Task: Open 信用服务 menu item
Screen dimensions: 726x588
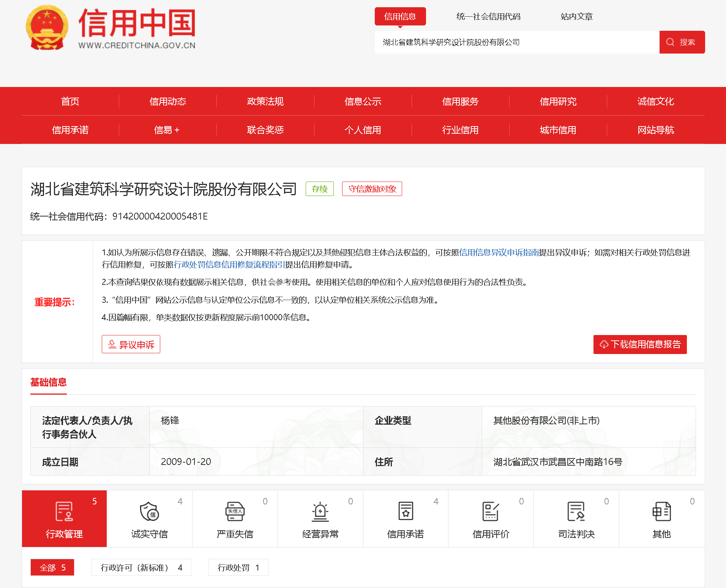Action: 461,101
